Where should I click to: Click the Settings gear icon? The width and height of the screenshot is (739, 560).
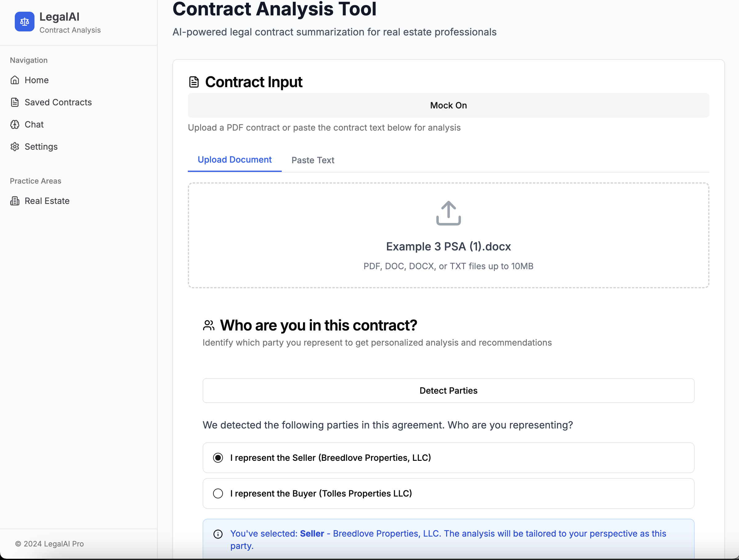(15, 147)
